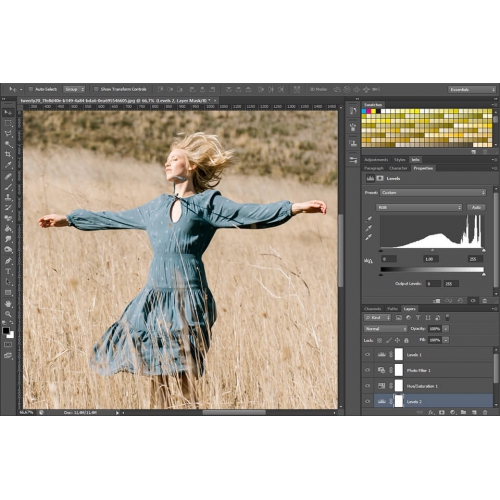Open the Normal blend mode dropdown
500x500 pixels.
[385, 329]
